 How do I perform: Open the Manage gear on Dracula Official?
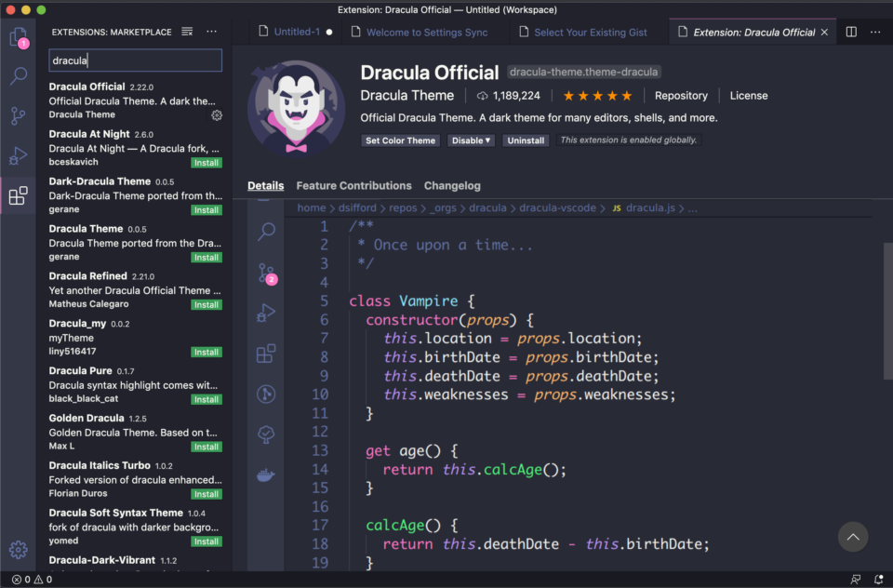point(217,115)
